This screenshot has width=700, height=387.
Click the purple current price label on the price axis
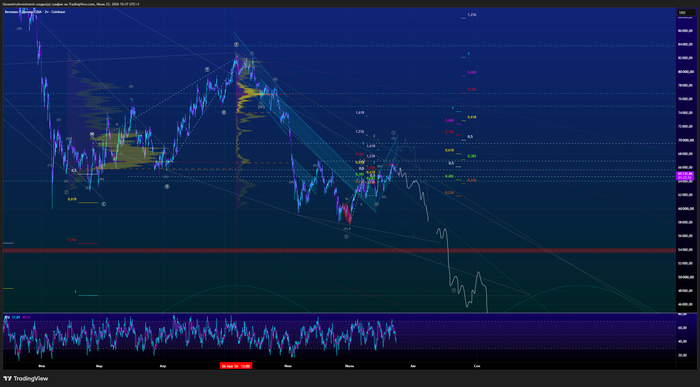685,175
